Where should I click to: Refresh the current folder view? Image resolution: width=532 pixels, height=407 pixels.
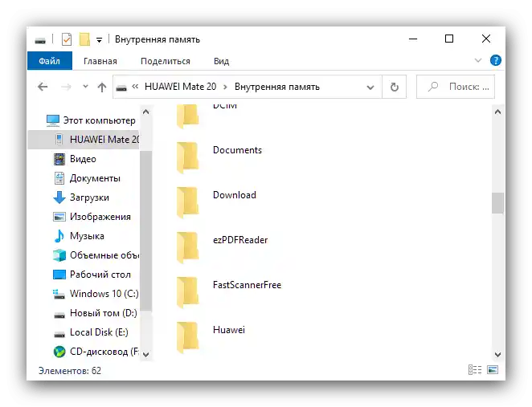394,87
